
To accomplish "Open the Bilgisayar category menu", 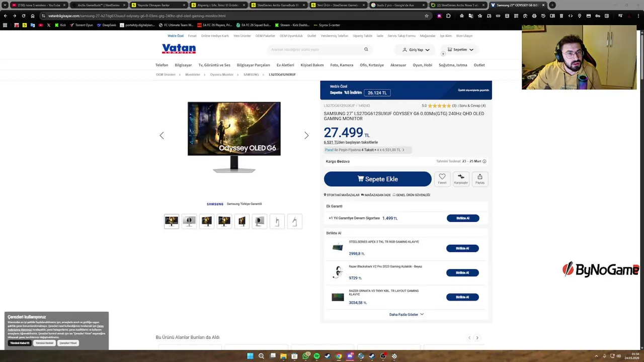I will tap(183, 65).
